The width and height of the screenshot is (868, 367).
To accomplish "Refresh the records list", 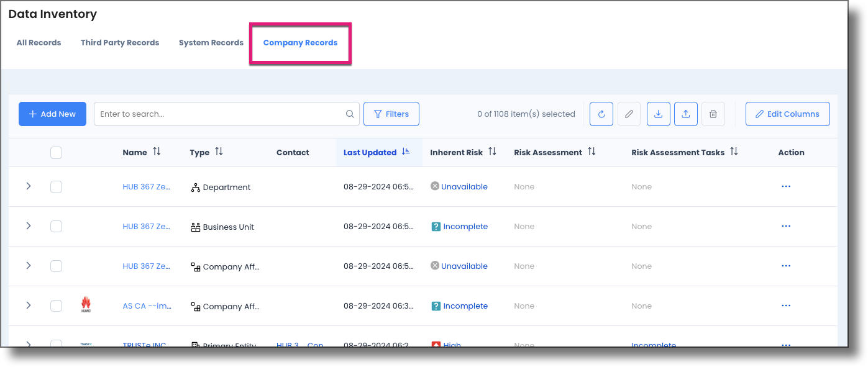I will click(601, 114).
